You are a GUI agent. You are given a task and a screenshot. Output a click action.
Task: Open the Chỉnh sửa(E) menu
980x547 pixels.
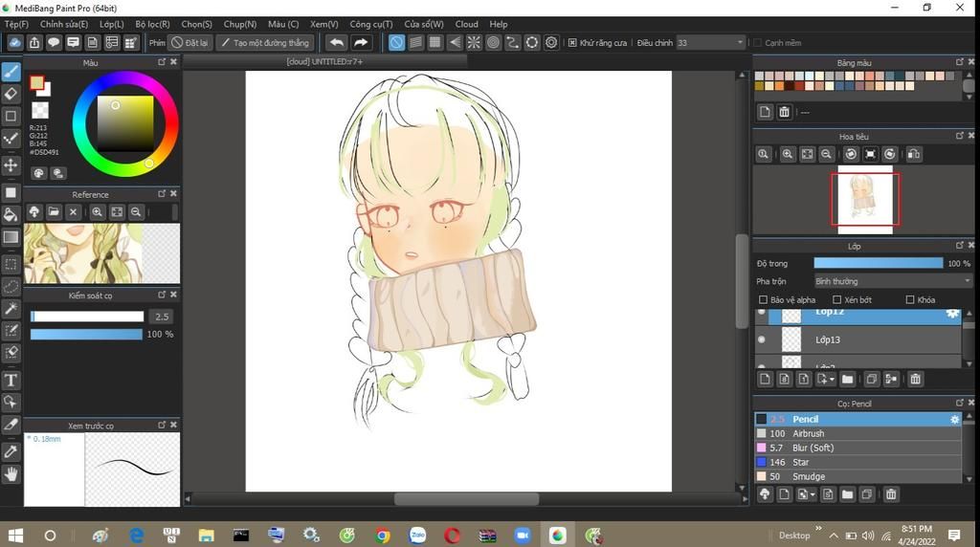coord(64,24)
